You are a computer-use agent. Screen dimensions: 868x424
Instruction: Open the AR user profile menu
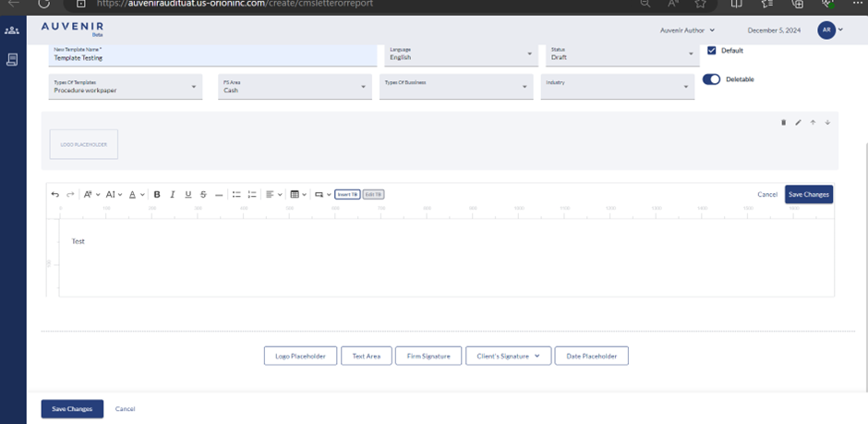click(x=830, y=30)
